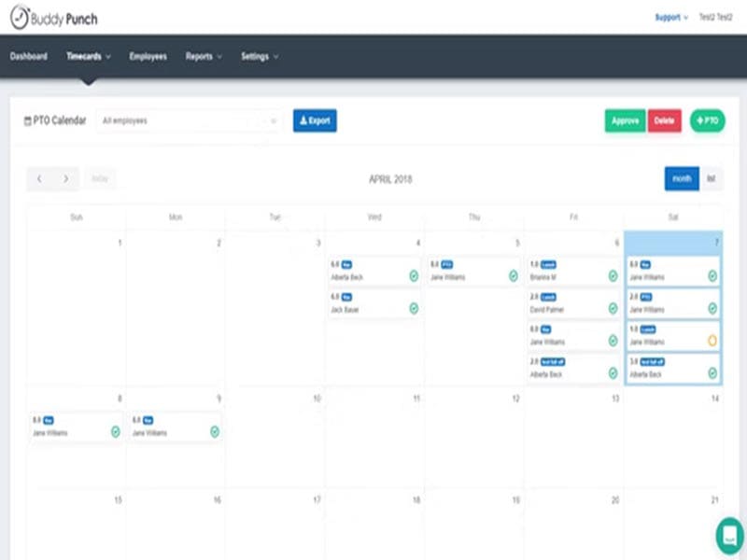
Task: Go to previous month with left arrow
Action: tap(39, 178)
